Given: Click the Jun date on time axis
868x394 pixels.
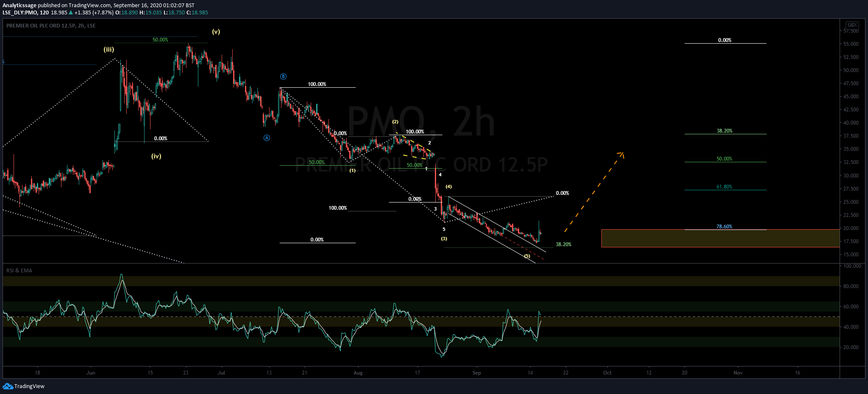Looking at the screenshot, I should coord(91,373).
